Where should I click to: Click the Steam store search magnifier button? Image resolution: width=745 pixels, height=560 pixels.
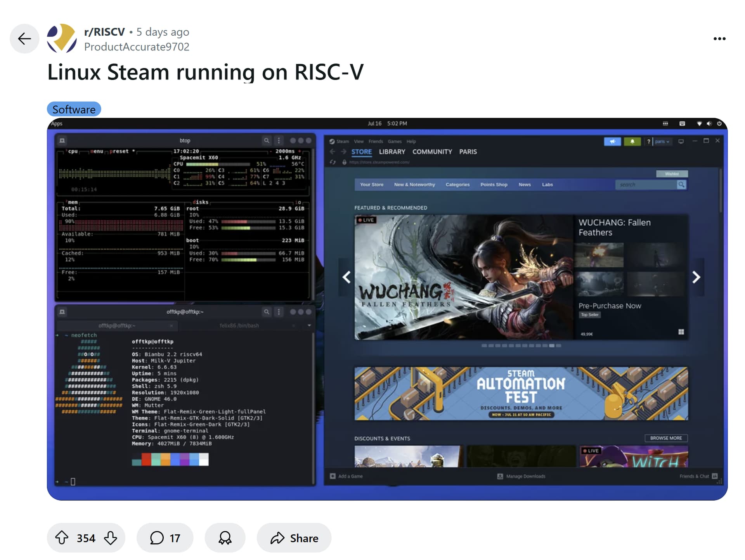click(681, 185)
